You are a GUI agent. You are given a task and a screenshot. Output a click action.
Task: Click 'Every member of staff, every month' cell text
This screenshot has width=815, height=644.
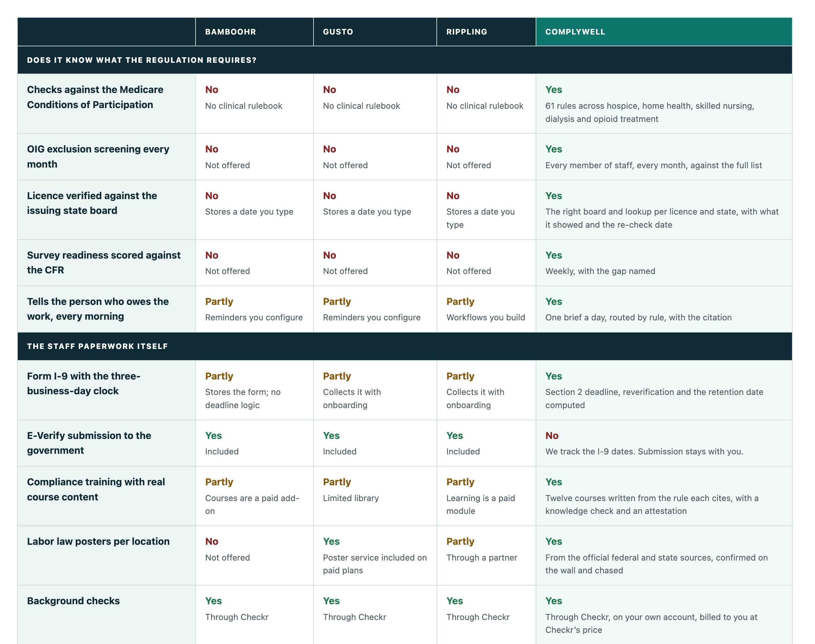tap(653, 165)
